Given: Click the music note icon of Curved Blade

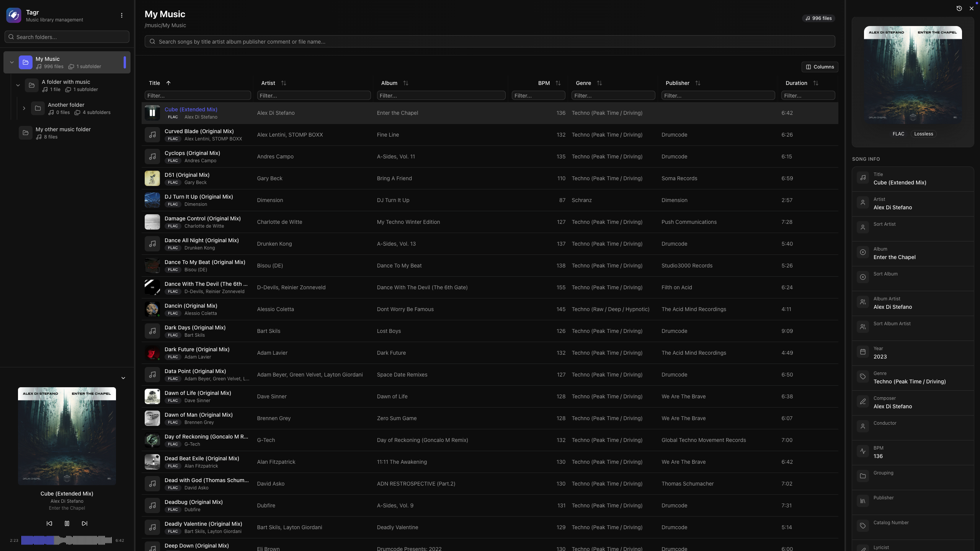Looking at the screenshot, I should (x=152, y=135).
